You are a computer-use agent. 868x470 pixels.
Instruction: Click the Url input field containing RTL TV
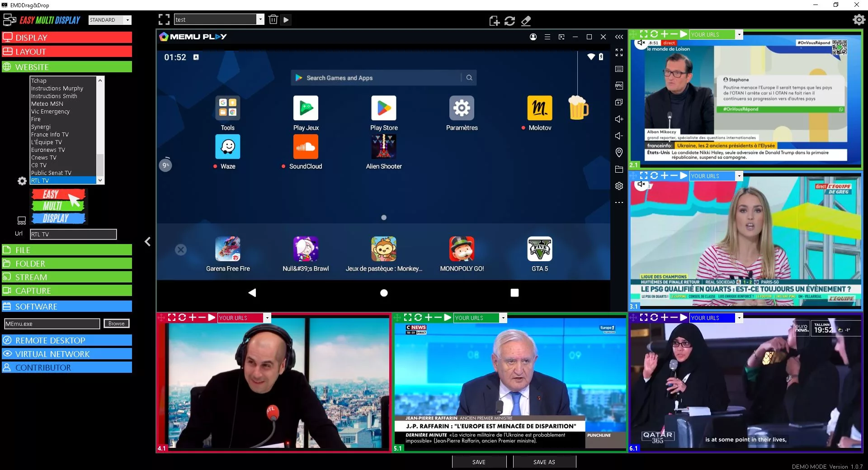[73, 234]
